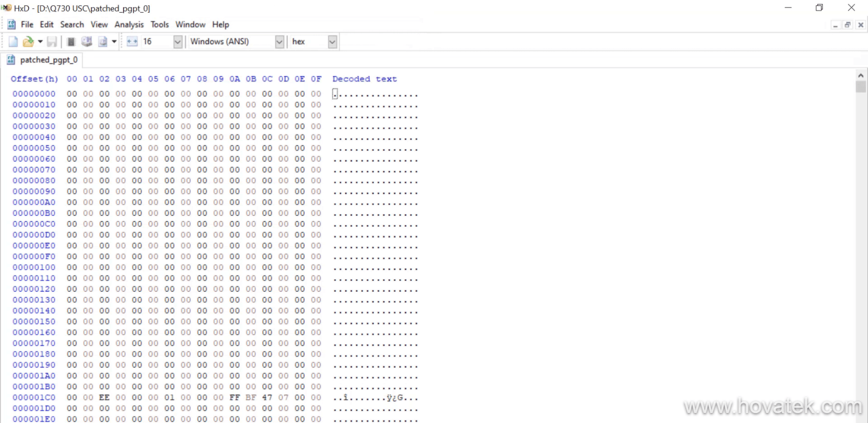Screen dimensions: 868x423
Task: Close the inner patched_pgpt_0 document window
Action: click(861, 25)
